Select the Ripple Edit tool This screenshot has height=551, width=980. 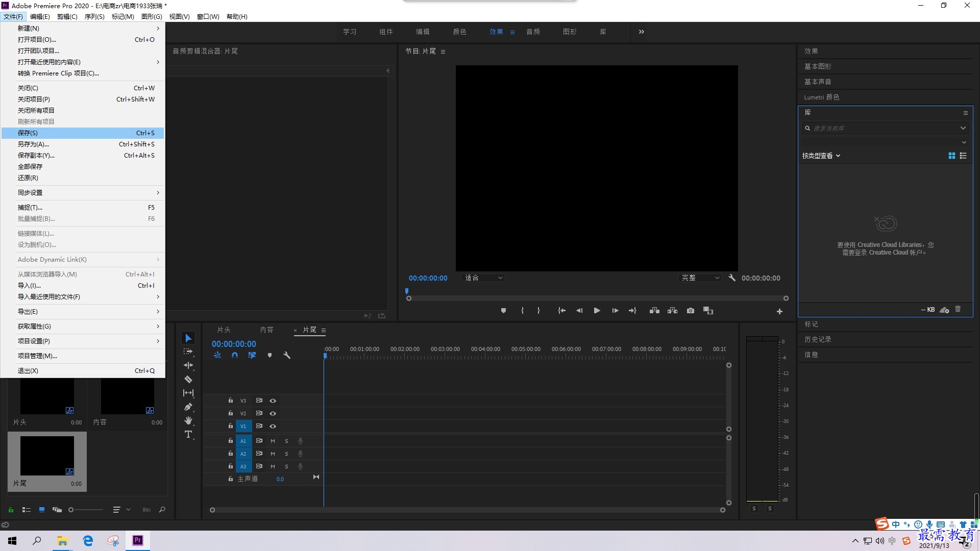pos(188,365)
